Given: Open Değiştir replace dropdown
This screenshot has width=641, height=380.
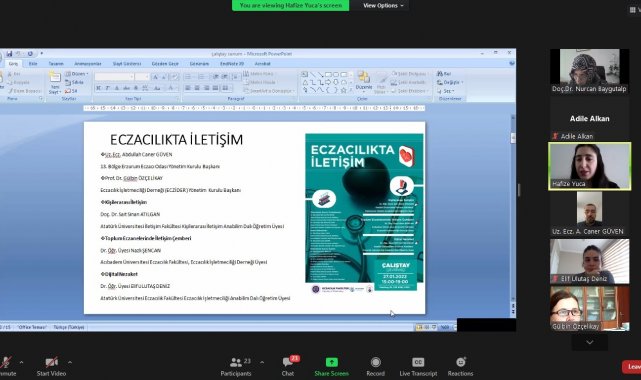Looking at the screenshot, I should 450,82.
